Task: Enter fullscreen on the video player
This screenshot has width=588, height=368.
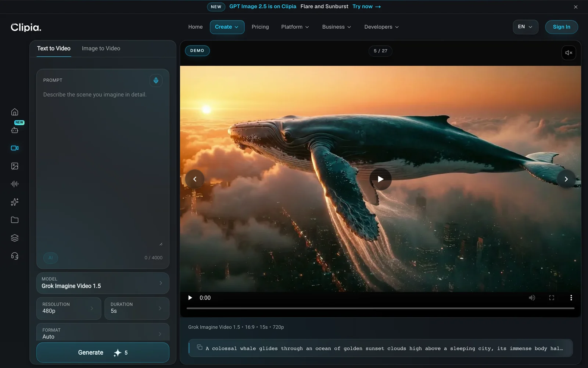Action: [552, 298]
